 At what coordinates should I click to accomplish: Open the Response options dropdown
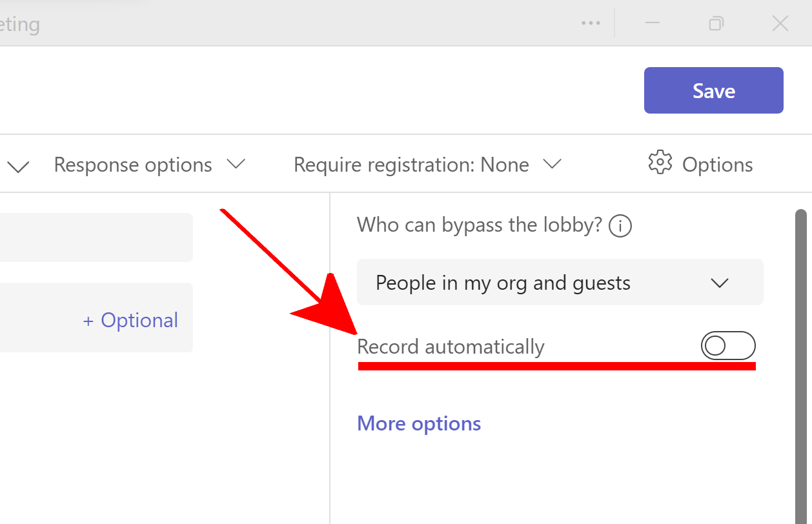pyautogui.click(x=150, y=165)
